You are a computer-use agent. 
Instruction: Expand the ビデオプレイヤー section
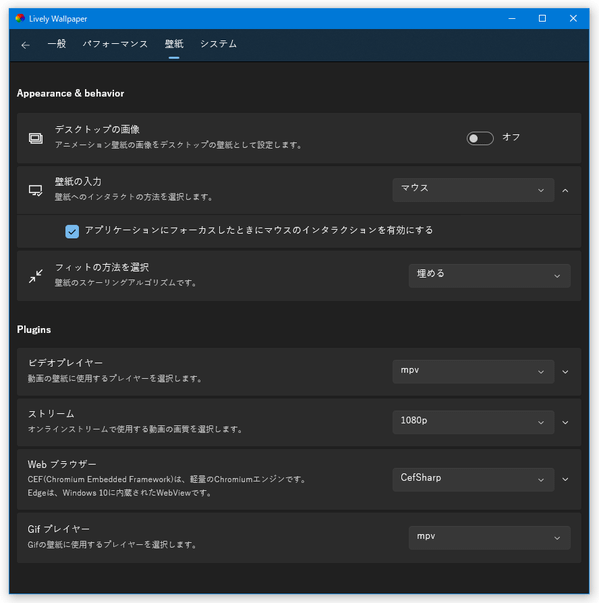pos(565,372)
